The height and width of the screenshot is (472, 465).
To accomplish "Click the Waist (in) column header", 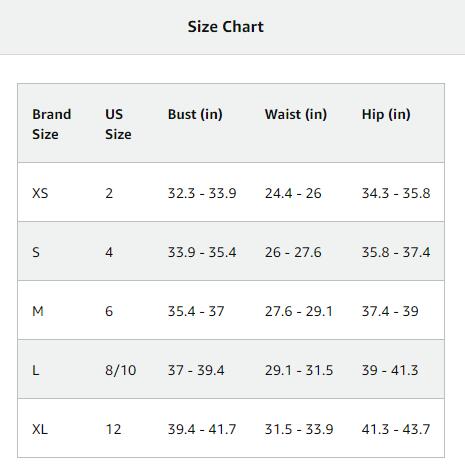I will point(296,114).
